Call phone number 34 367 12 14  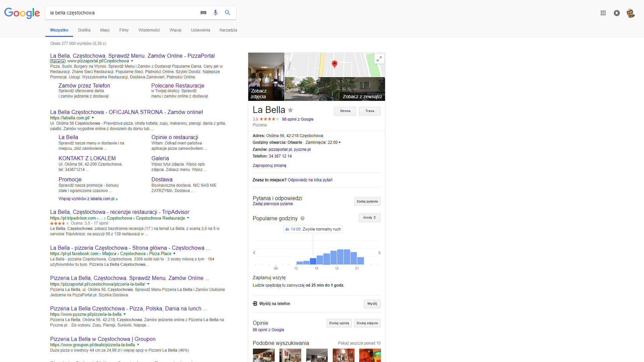click(280, 156)
